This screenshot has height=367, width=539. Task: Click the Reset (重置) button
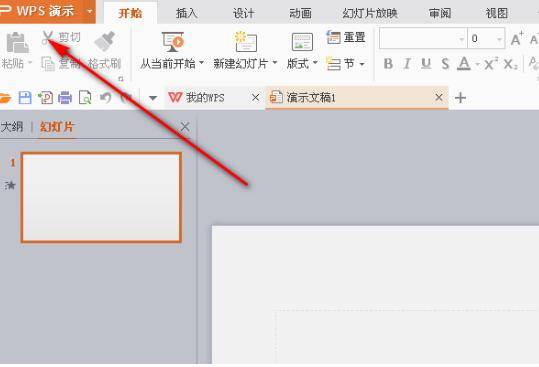tap(345, 37)
